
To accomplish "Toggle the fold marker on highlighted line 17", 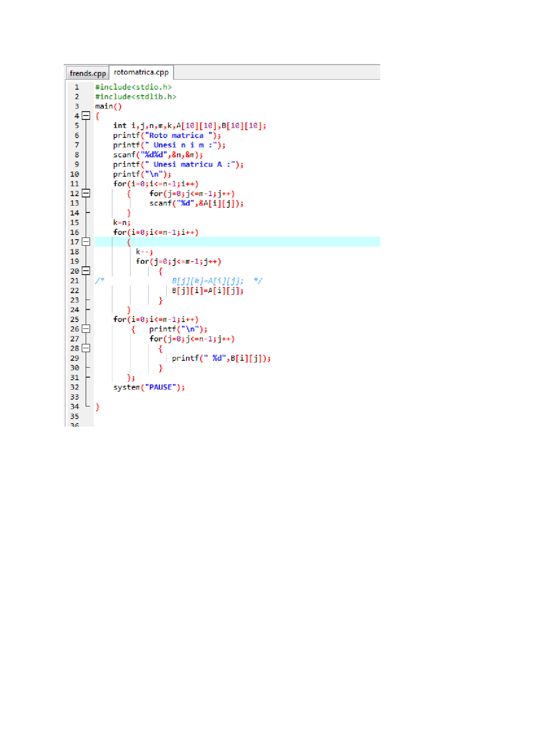I will 86,242.
